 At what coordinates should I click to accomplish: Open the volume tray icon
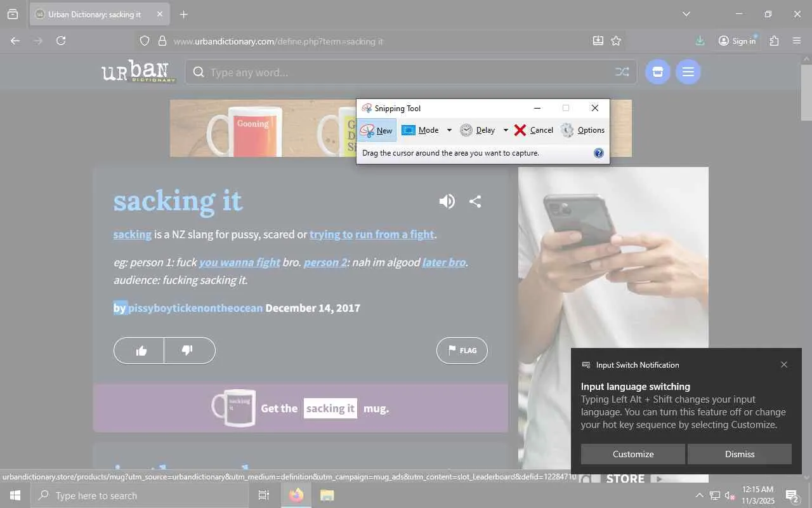click(730, 495)
